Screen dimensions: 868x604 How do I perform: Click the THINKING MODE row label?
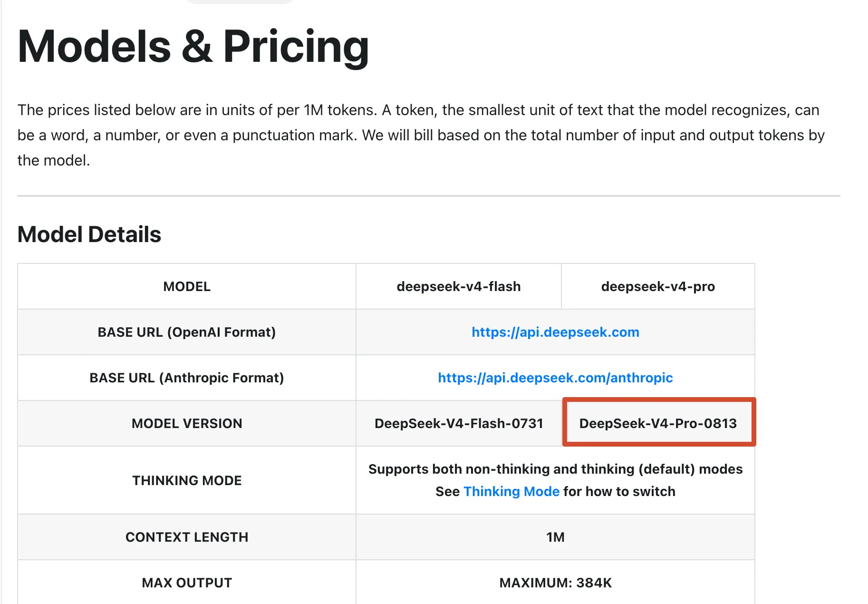click(187, 480)
